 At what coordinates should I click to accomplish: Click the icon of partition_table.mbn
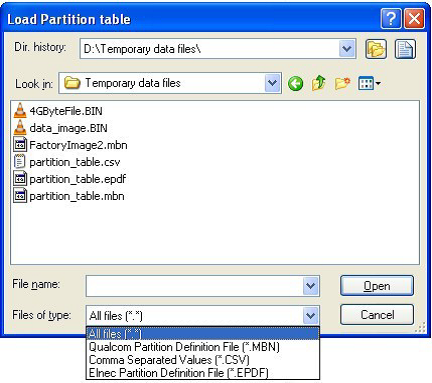20,196
